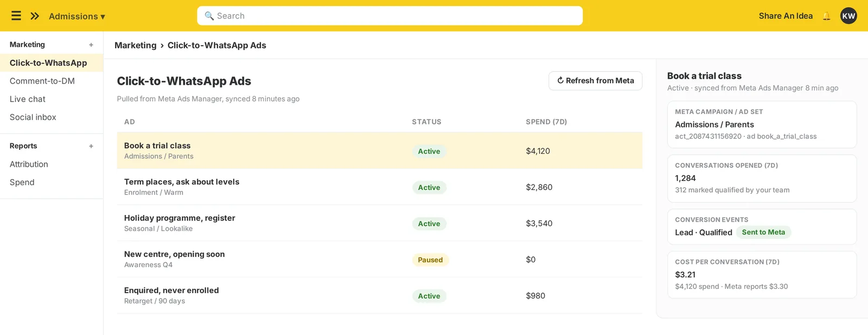Select Holiday programme, register row

click(379, 223)
